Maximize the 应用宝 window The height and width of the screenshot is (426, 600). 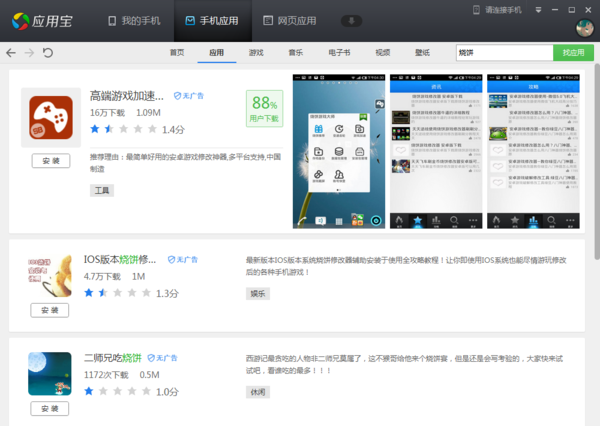point(572,10)
